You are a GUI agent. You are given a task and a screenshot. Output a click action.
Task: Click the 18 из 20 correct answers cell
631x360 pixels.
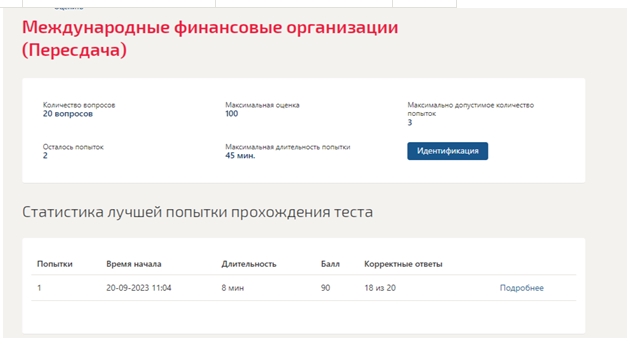pyautogui.click(x=380, y=288)
